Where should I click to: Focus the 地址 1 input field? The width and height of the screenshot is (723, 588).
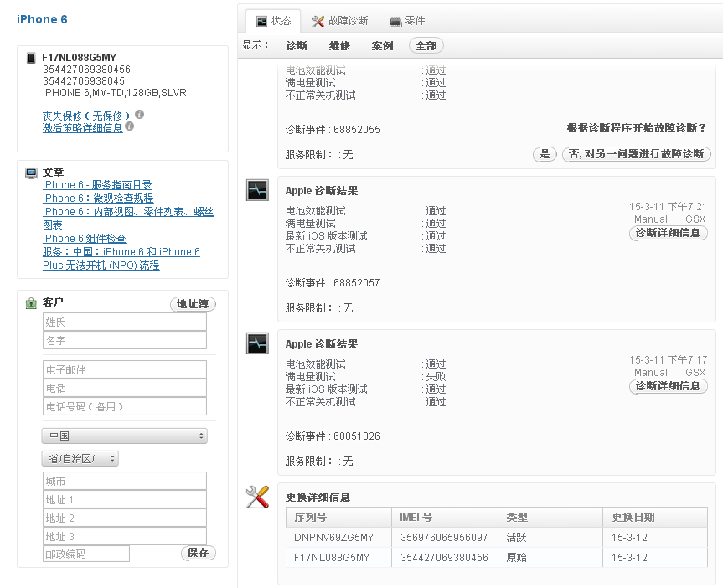click(x=125, y=499)
